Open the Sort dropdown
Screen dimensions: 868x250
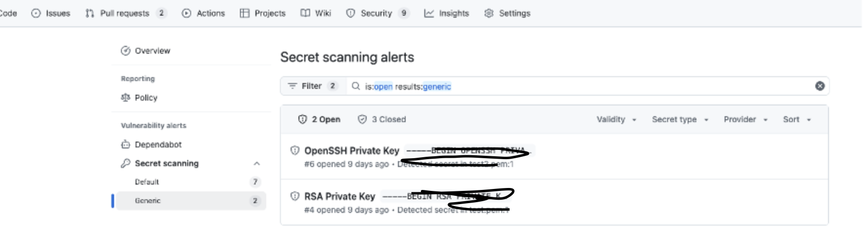pyautogui.click(x=797, y=119)
